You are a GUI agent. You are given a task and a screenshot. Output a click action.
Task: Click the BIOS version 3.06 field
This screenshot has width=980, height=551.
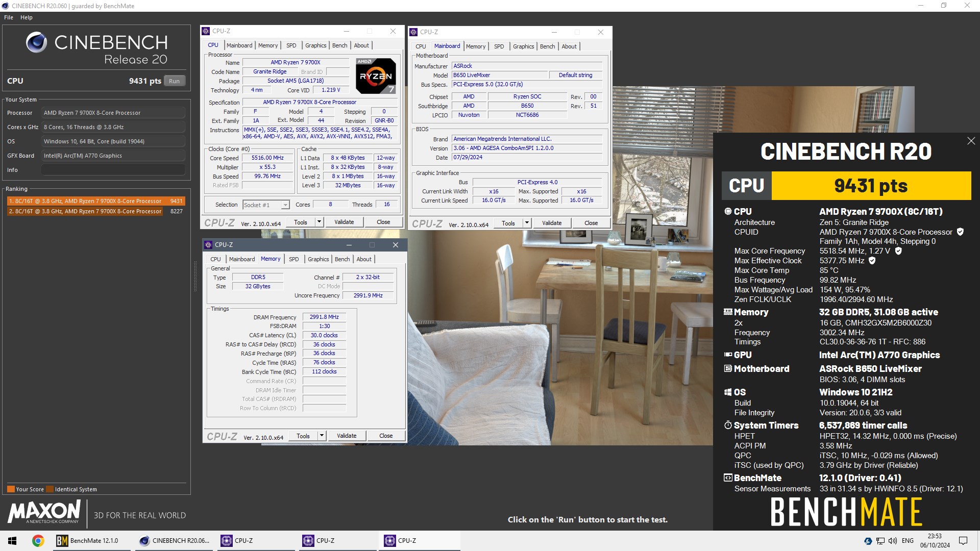coord(527,148)
